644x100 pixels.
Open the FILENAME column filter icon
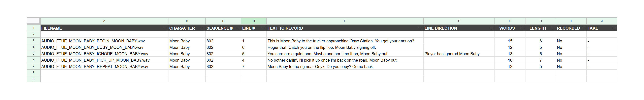click(x=165, y=28)
